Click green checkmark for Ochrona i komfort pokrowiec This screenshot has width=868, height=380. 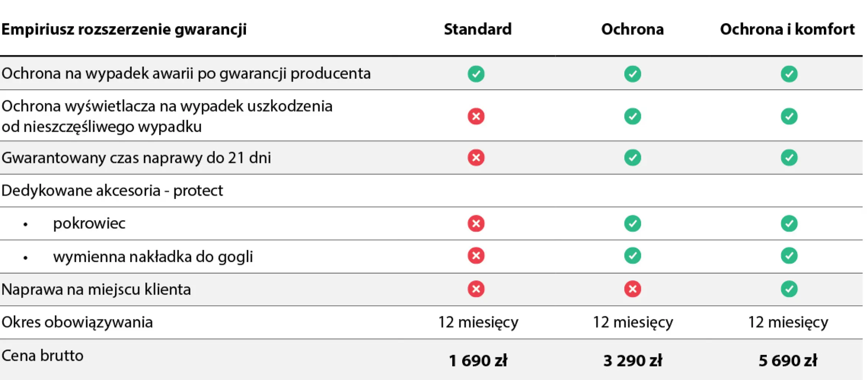click(789, 224)
